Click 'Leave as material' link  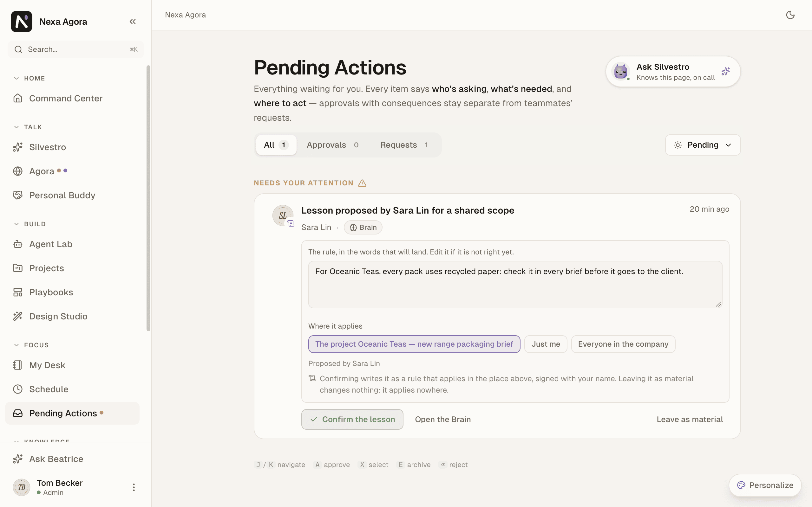pyautogui.click(x=690, y=419)
